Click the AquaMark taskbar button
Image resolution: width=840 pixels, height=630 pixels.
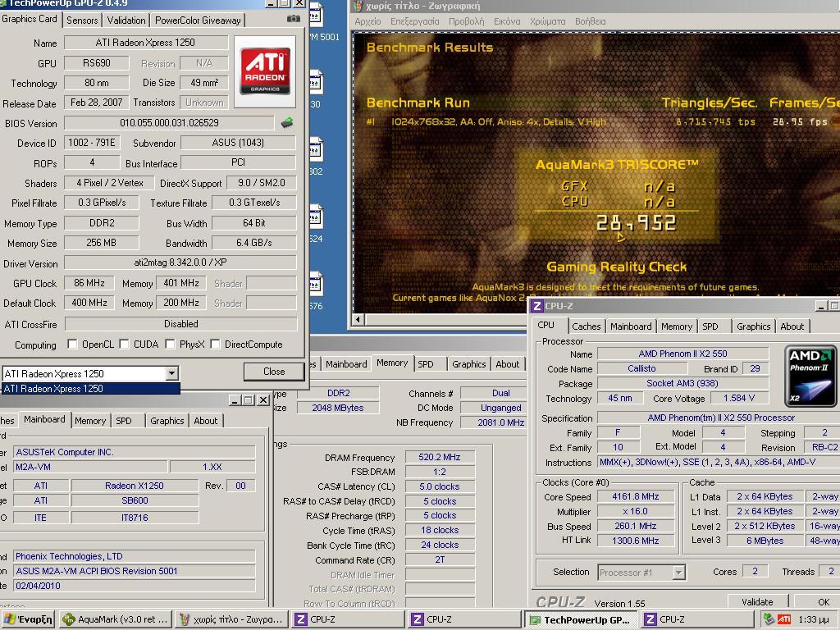coord(116,619)
